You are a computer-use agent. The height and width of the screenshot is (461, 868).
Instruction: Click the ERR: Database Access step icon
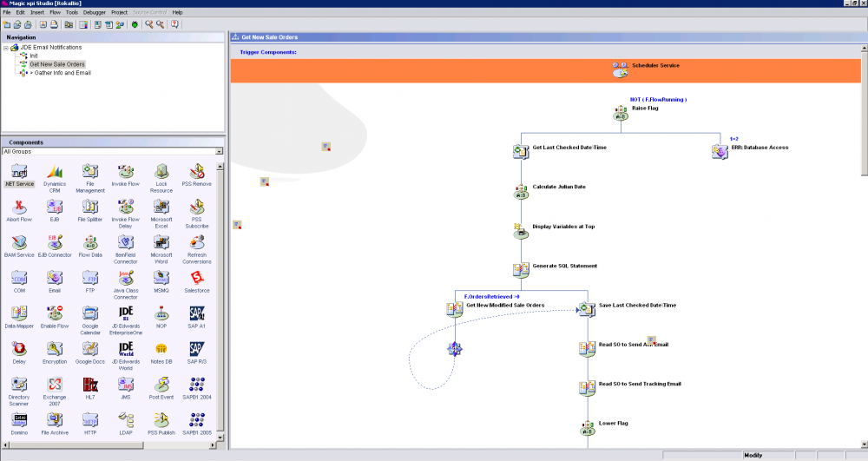(x=720, y=152)
